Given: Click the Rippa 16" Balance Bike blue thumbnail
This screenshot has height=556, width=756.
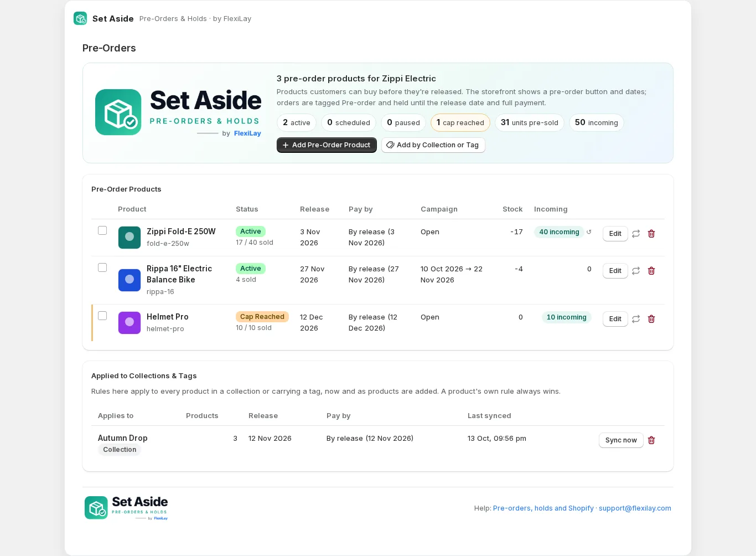Looking at the screenshot, I should [x=130, y=280].
